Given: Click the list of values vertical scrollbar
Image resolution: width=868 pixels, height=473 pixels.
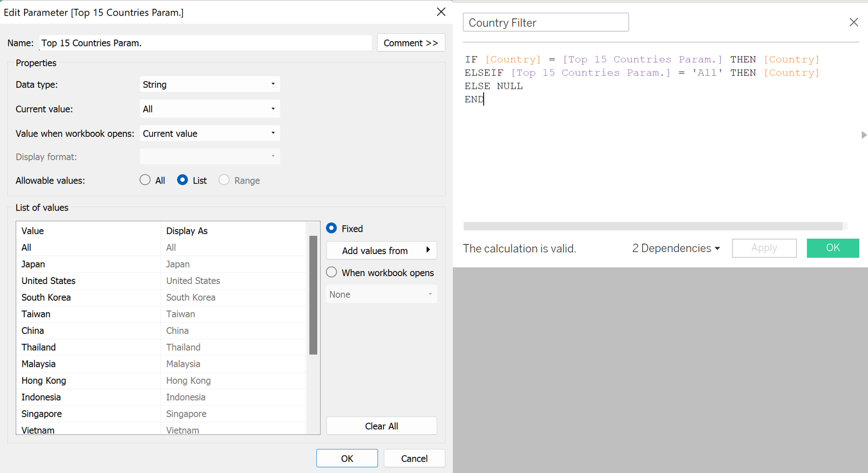Looking at the screenshot, I should [313, 295].
